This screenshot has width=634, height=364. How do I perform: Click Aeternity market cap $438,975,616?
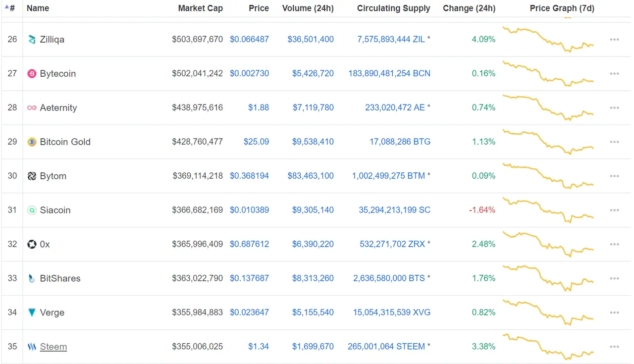pos(198,107)
